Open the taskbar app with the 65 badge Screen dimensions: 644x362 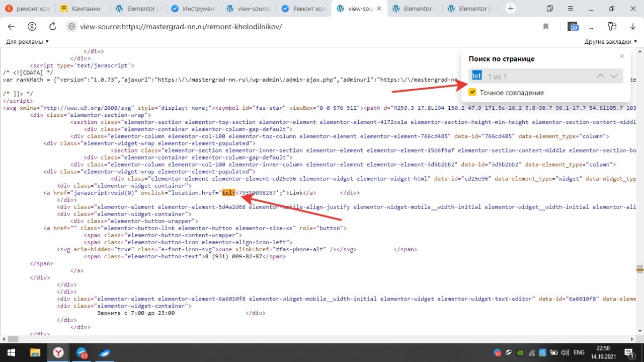pos(82,353)
